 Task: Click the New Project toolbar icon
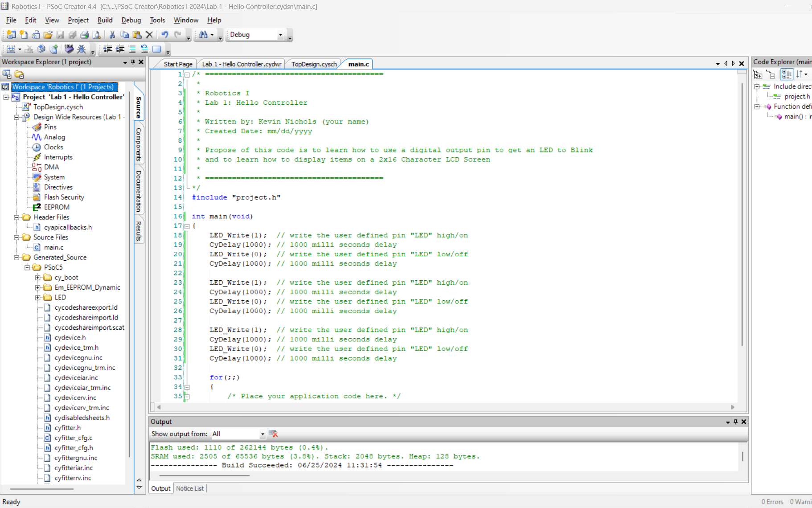(x=11, y=35)
